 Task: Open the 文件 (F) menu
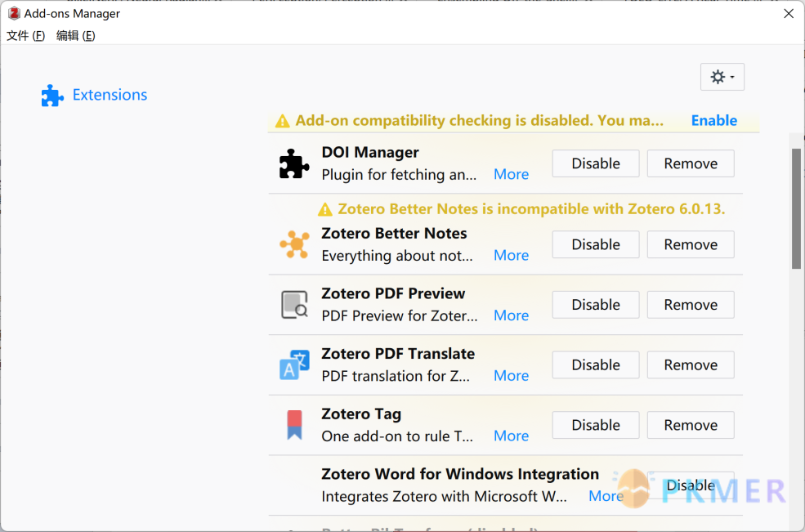pyautogui.click(x=25, y=35)
